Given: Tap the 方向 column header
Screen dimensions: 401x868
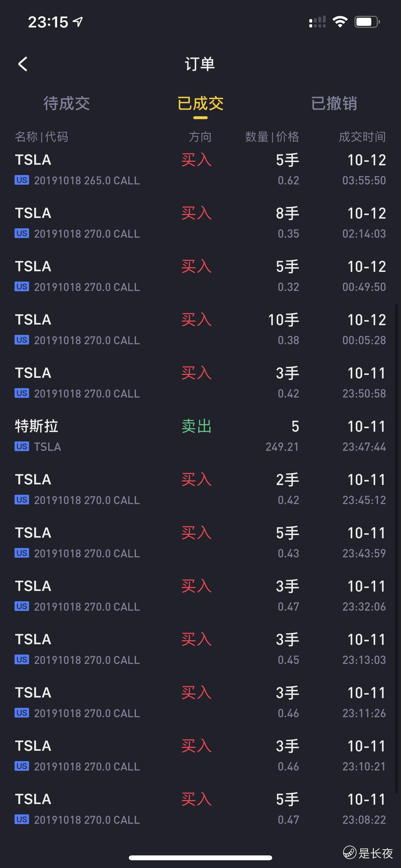Looking at the screenshot, I should [200, 137].
